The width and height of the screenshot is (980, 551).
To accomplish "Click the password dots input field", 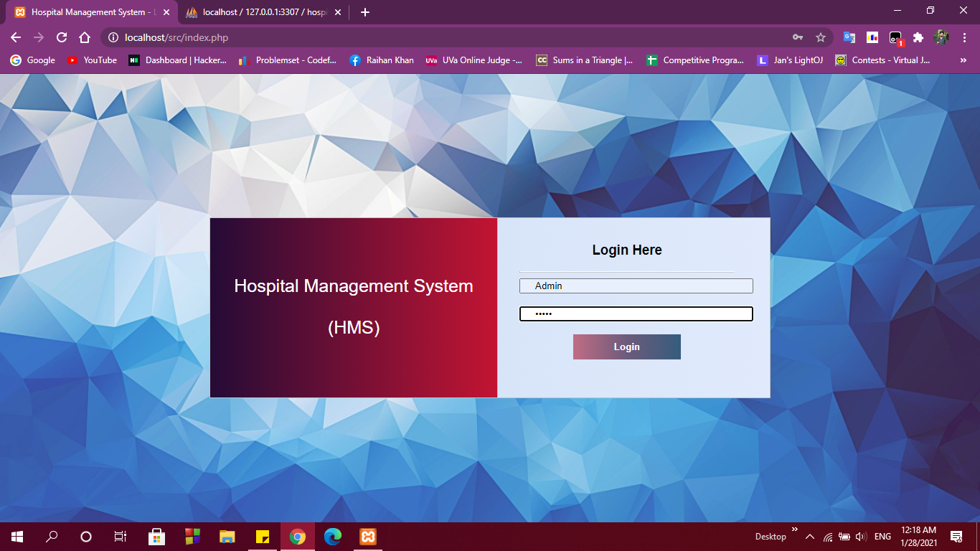I will (x=636, y=314).
